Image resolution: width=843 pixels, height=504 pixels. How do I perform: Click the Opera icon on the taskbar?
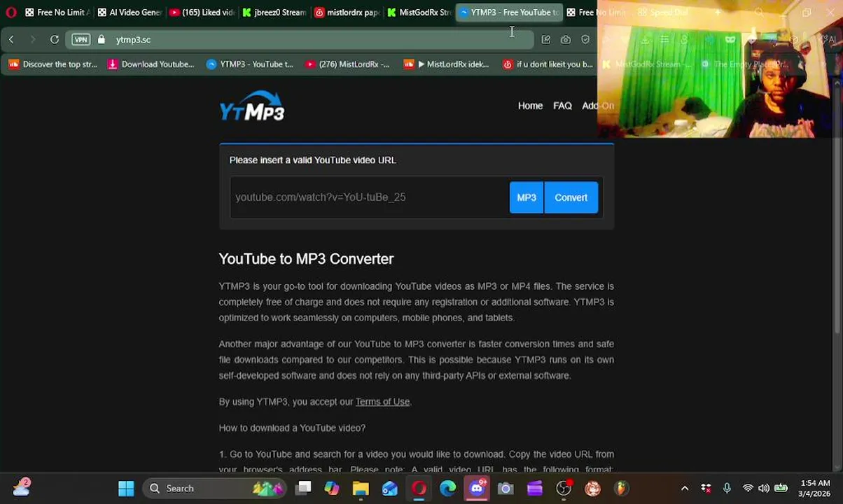click(419, 488)
